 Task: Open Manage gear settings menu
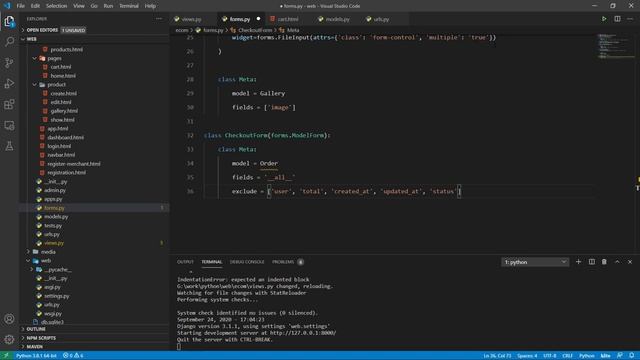coord(9,339)
